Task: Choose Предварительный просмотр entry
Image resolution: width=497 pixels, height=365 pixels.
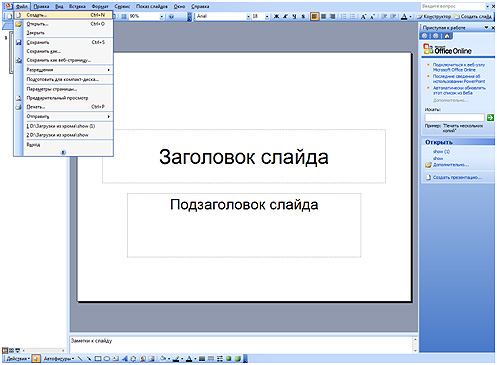Action: pos(63,98)
